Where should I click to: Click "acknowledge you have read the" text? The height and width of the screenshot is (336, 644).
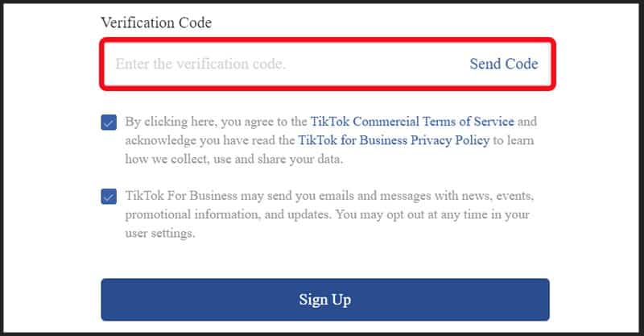click(209, 140)
